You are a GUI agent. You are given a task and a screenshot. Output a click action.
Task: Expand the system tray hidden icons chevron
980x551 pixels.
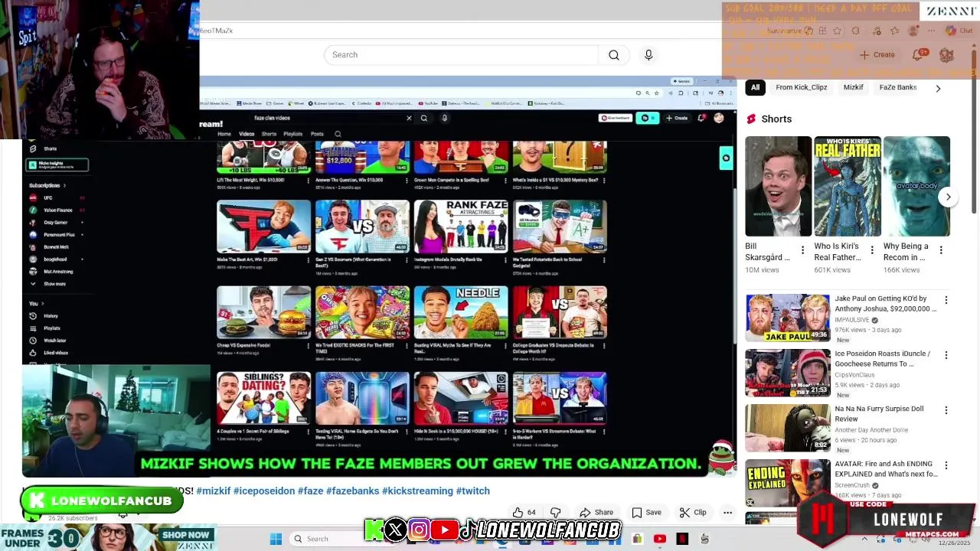pos(864,539)
